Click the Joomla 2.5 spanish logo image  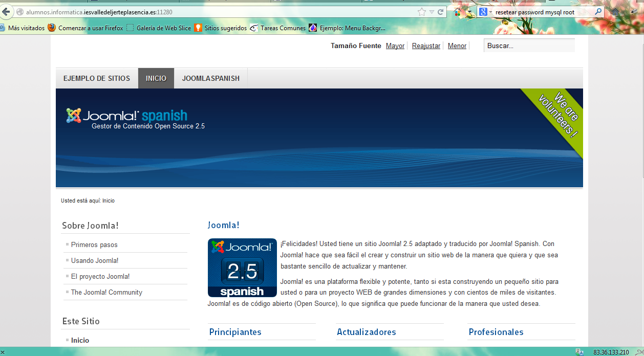[x=242, y=268]
